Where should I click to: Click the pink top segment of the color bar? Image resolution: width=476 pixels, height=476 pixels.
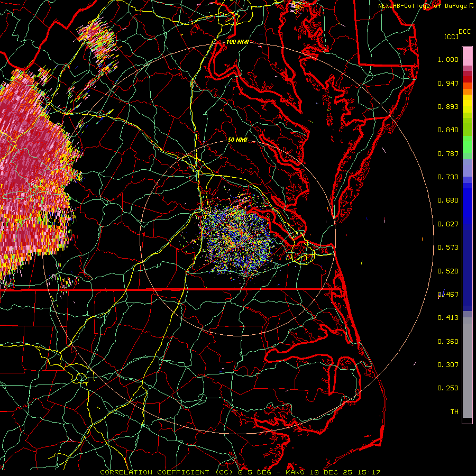(x=467, y=57)
